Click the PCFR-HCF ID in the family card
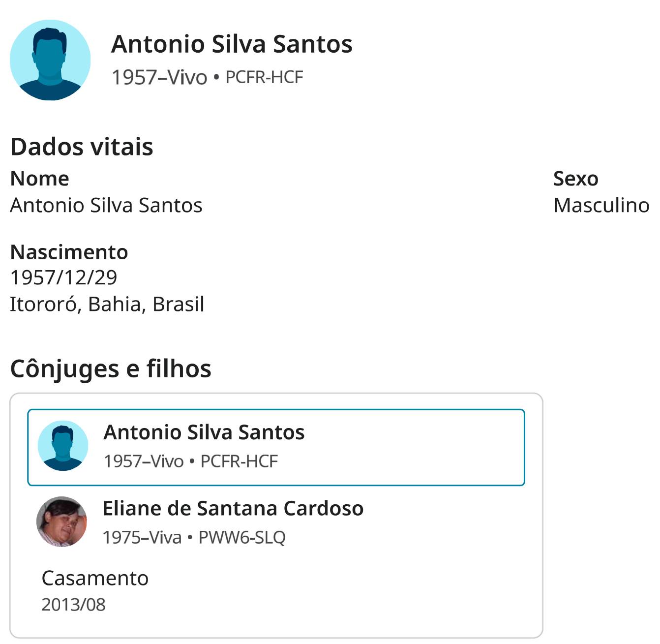Image resolution: width=660 pixels, height=644 pixels. point(239,461)
